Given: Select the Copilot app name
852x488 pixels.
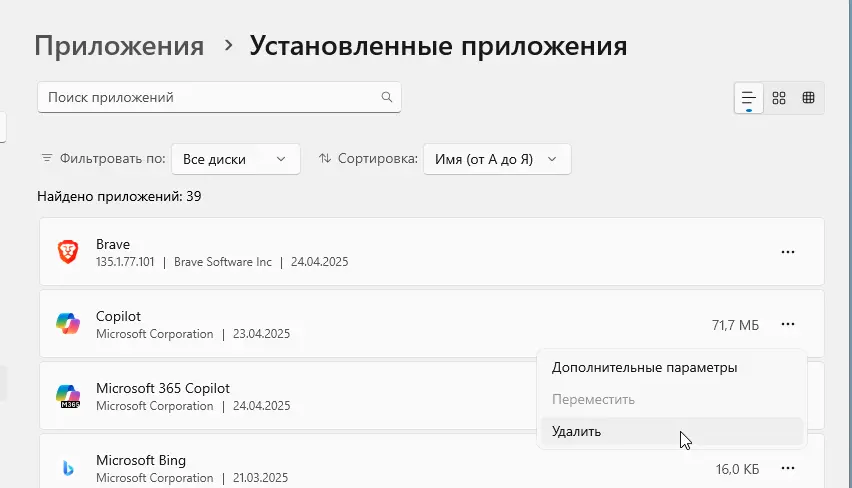Looking at the screenshot, I should coord(118,316).
